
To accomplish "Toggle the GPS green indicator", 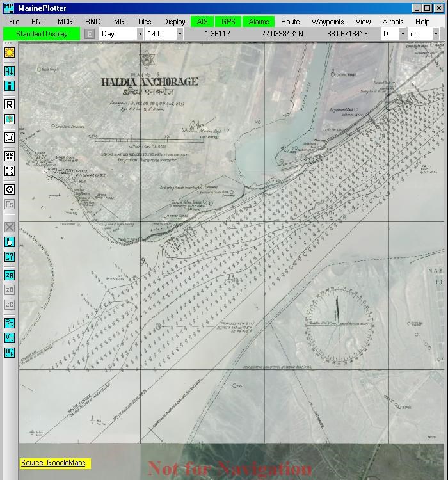I will pos(228,21).
